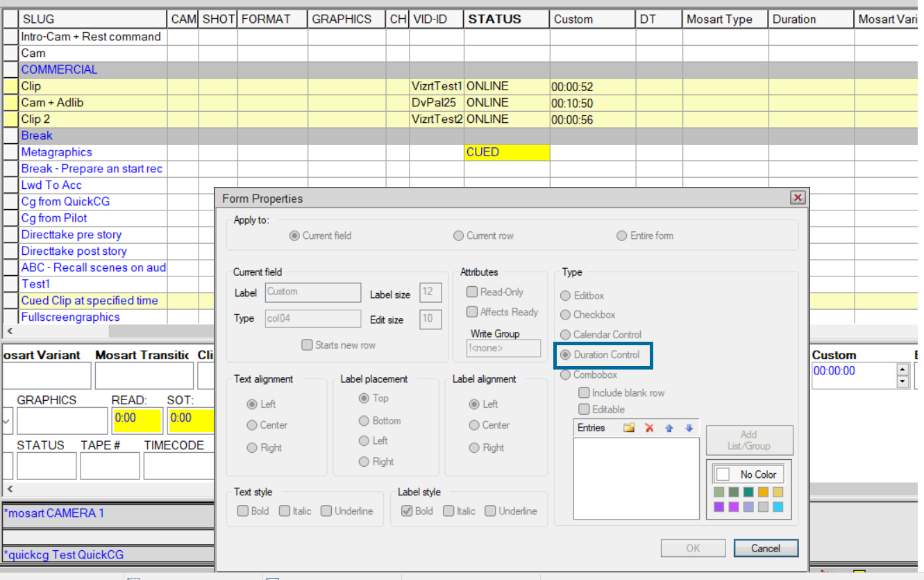924x580 pixels.
Task: Pick the cyan color swatch
Action: tap(778, 507)
